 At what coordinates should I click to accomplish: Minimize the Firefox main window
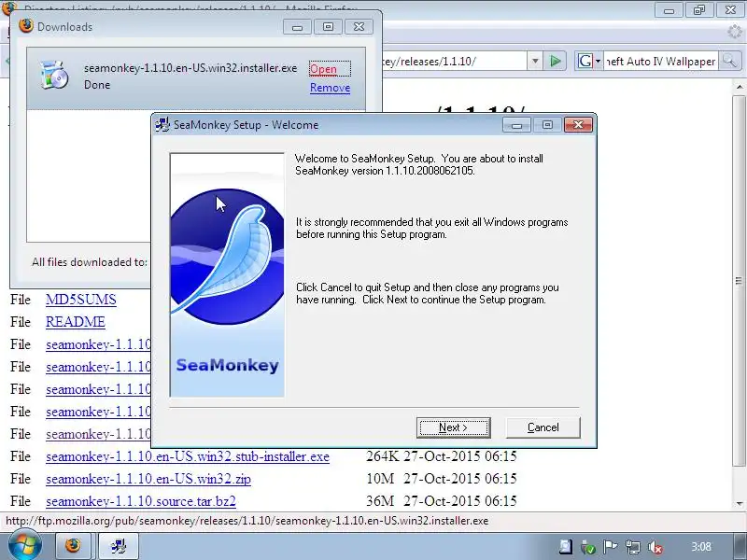[669, 9]
